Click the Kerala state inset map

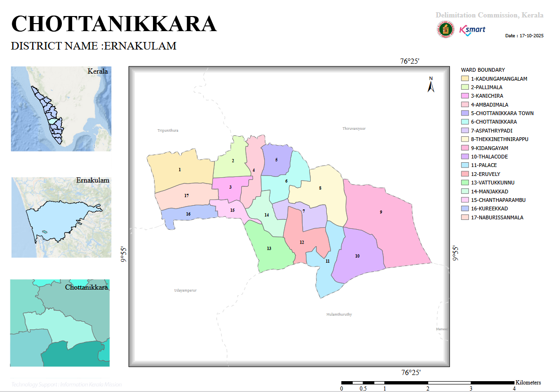point(61,109)
